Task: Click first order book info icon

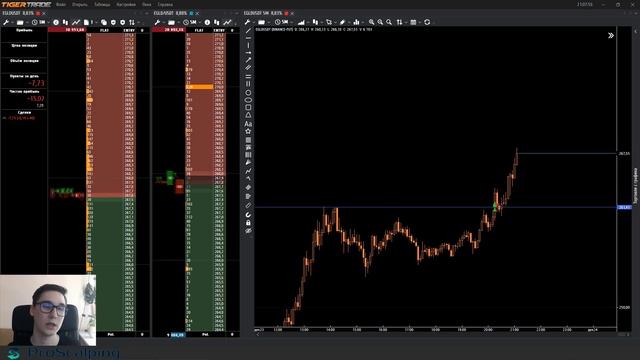Action: 56,22
